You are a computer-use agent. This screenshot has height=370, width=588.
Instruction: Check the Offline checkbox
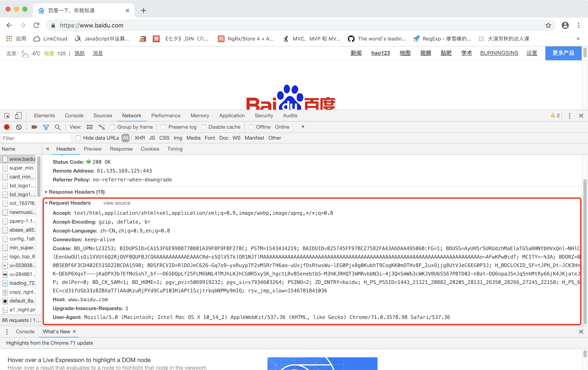tap(251, 127)
